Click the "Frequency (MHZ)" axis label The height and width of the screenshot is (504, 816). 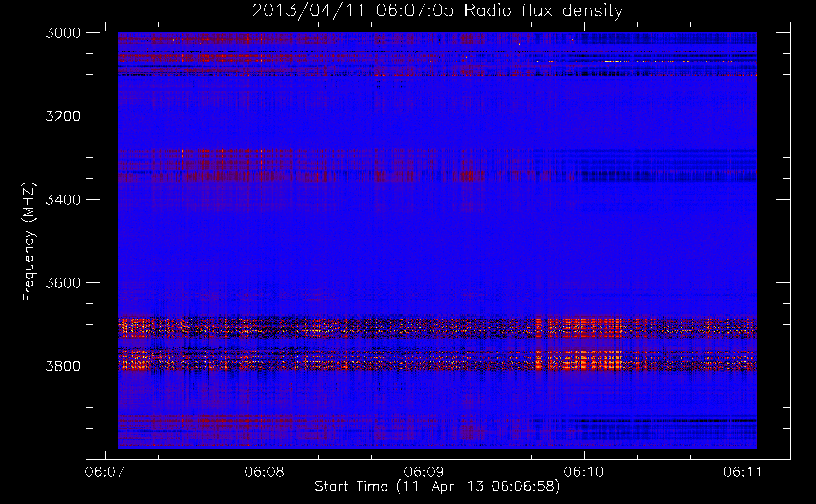(x=29, y=241)
